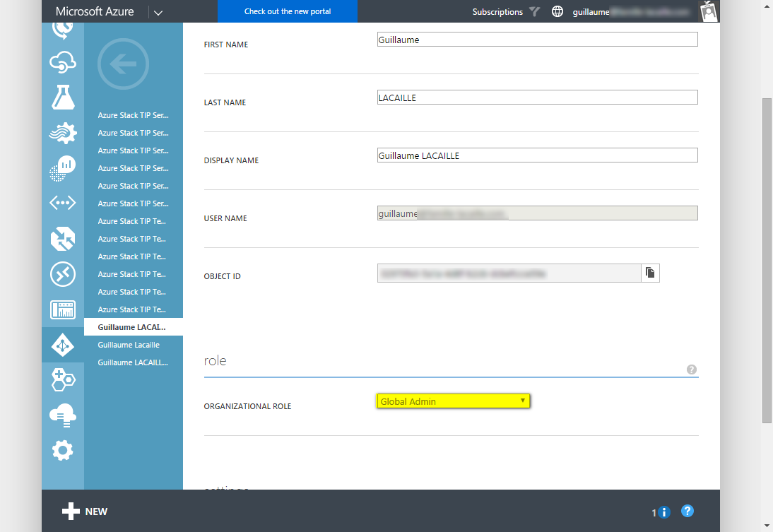Open the cloud Site Recovery sidebar icon

click(x=63, y=62)
